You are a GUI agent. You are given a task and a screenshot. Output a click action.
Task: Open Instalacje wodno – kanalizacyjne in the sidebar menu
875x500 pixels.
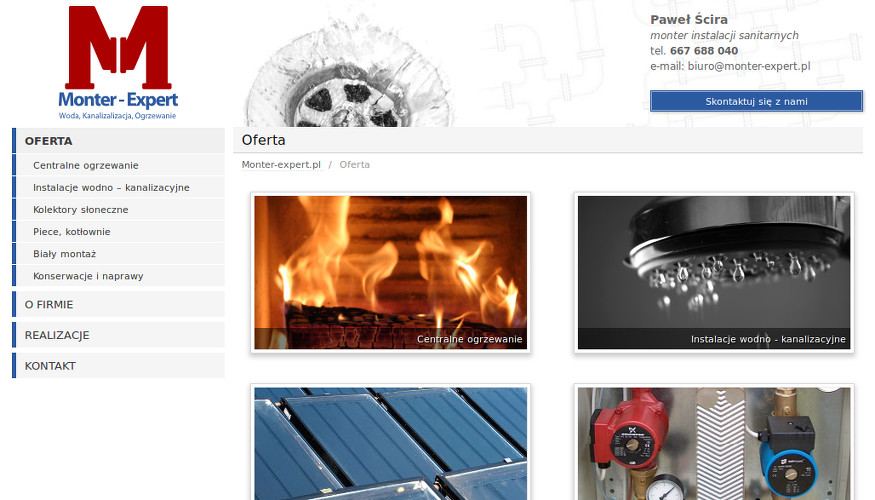tap(118, 188)
